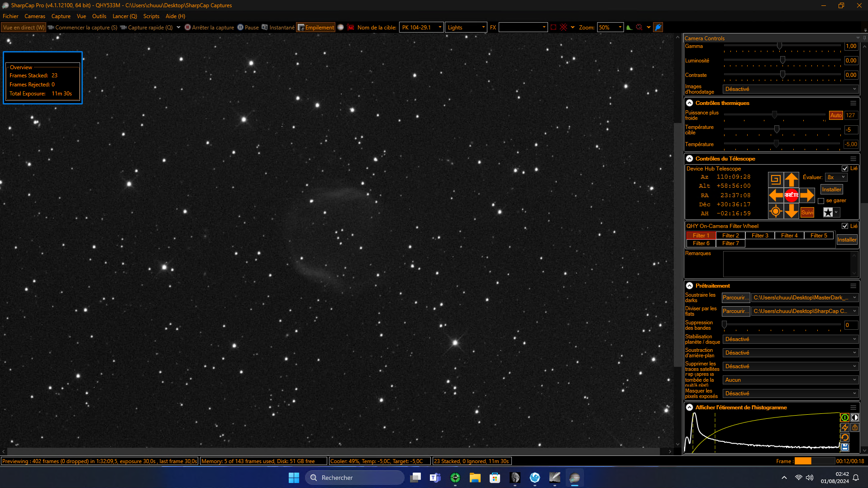Move the telescope with the left arrow
The height and width of the screenshot is (488, 868).
(x=776, y=195)
